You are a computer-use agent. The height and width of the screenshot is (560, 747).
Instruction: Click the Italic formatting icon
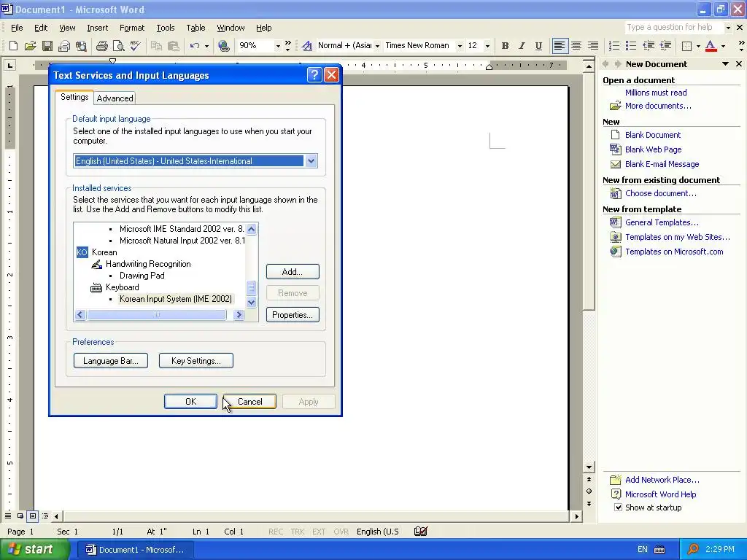pos(522,46)
